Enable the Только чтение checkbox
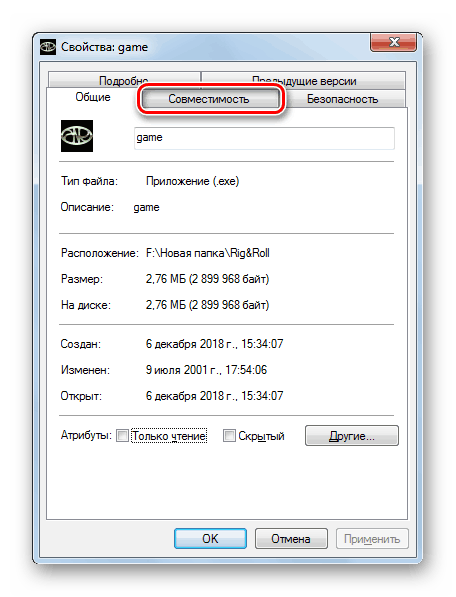The width and height of the screenshot is (456, 597). 123,436
